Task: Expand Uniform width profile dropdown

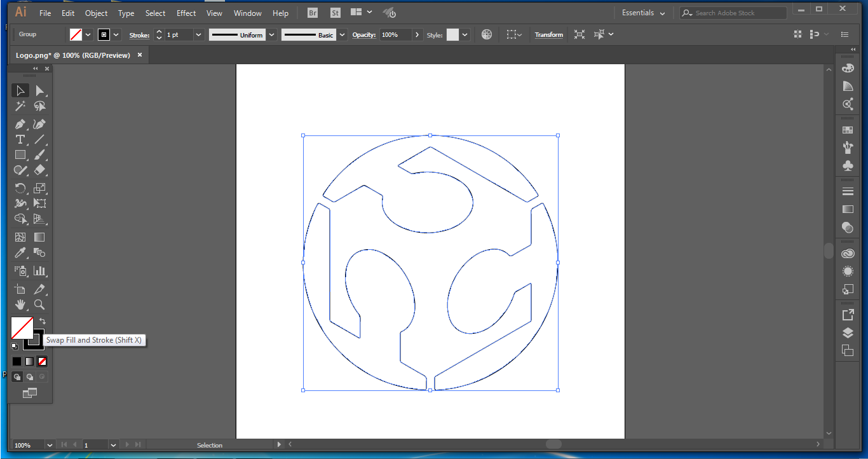Action: (272, 35)
